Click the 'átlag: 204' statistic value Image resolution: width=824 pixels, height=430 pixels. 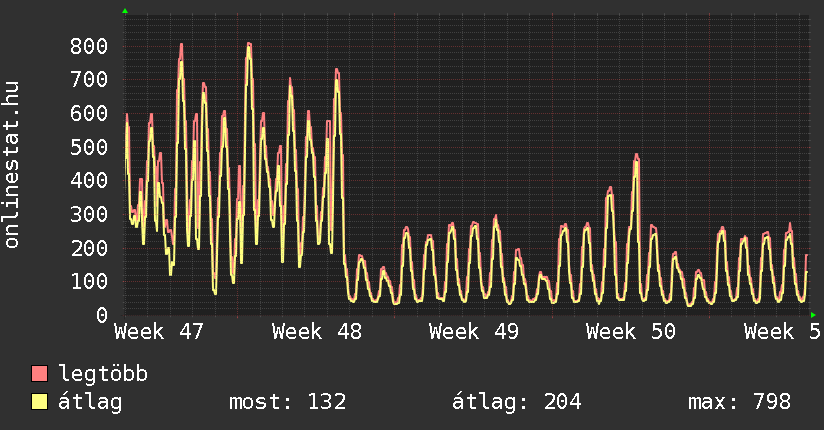pos(517,402)
